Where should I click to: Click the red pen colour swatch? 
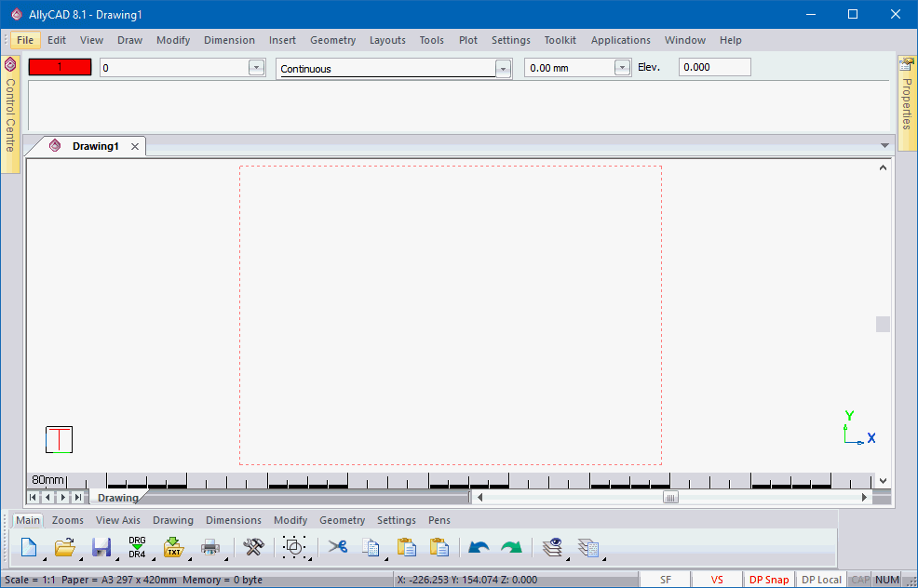pos(60,67)
